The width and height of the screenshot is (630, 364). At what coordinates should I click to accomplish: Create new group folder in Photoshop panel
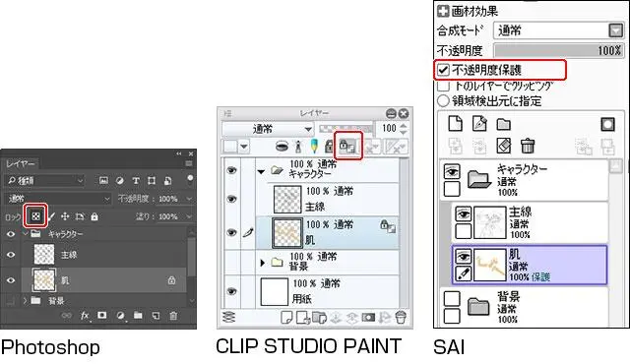(x=138, y=316)
